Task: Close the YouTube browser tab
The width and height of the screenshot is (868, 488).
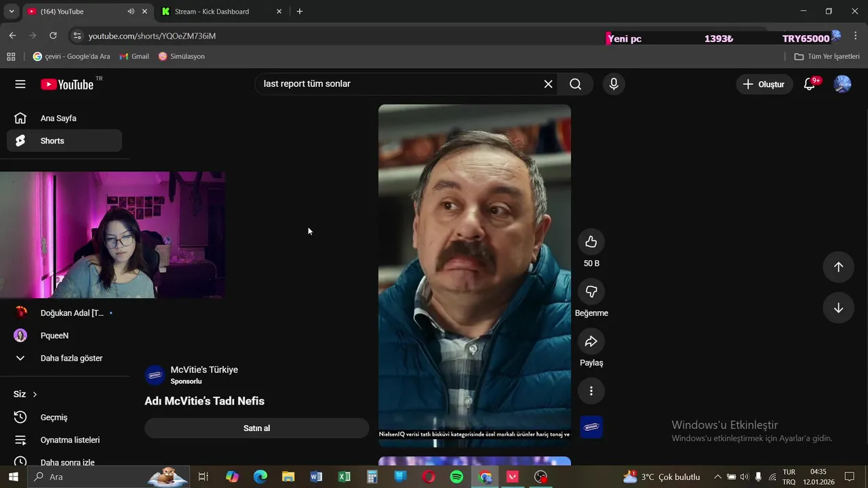Action: click(x=144, y=12)
